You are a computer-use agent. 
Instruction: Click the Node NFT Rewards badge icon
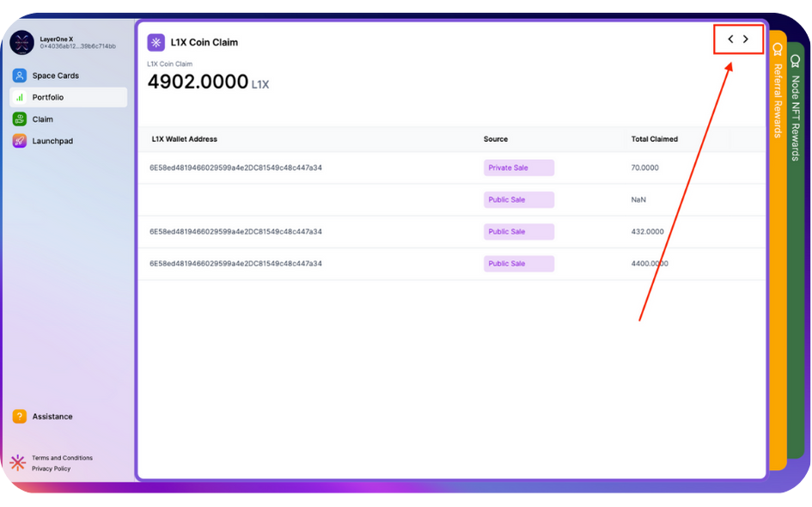click(x=795, y=61)
